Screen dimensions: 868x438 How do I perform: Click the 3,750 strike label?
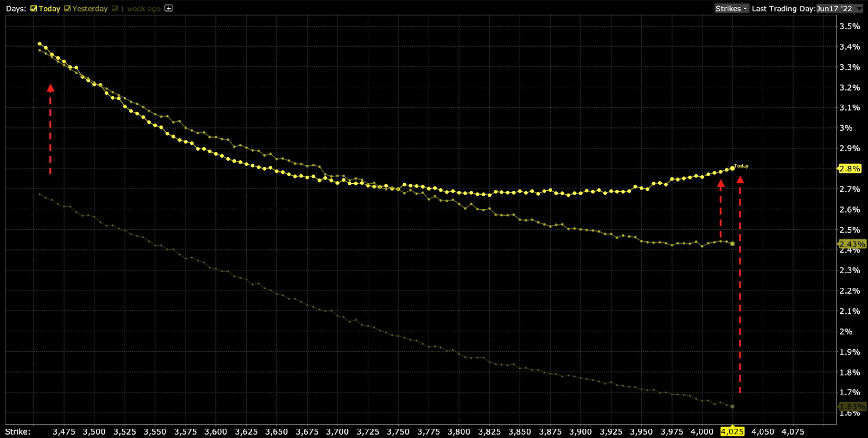tap(398, 431)
